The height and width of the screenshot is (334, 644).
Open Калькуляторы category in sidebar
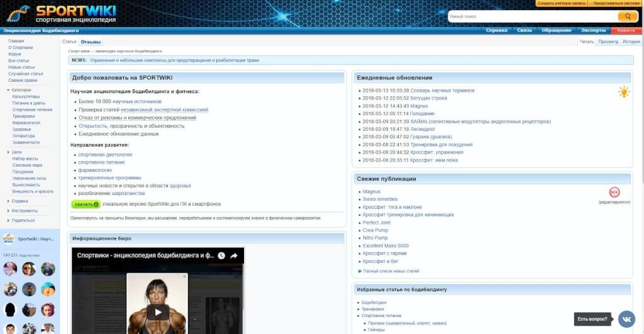(x=26, y=96)
